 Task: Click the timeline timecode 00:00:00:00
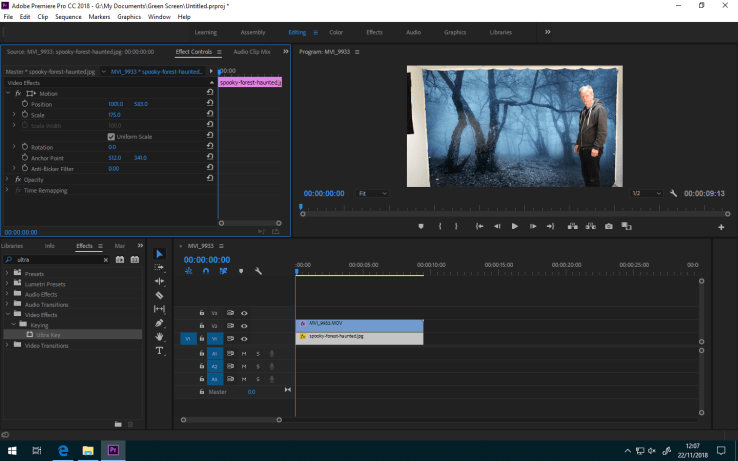(207, 260)
